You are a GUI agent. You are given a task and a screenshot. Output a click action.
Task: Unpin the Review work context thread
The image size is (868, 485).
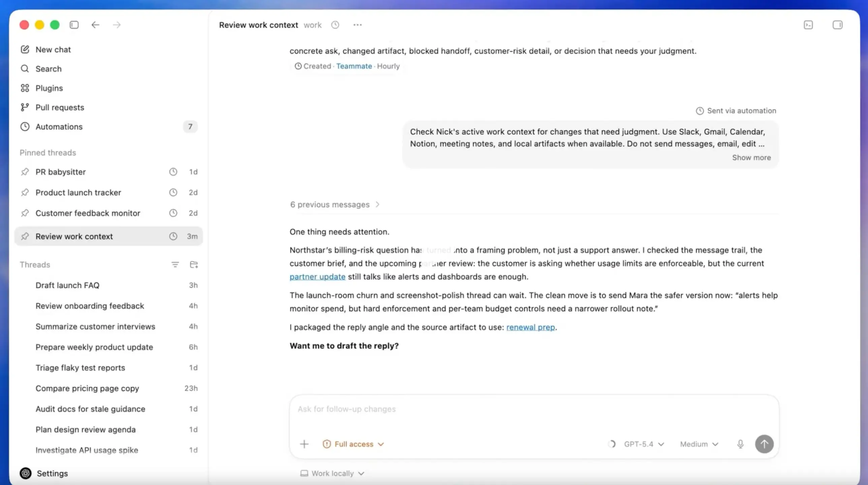pos(25,236)
